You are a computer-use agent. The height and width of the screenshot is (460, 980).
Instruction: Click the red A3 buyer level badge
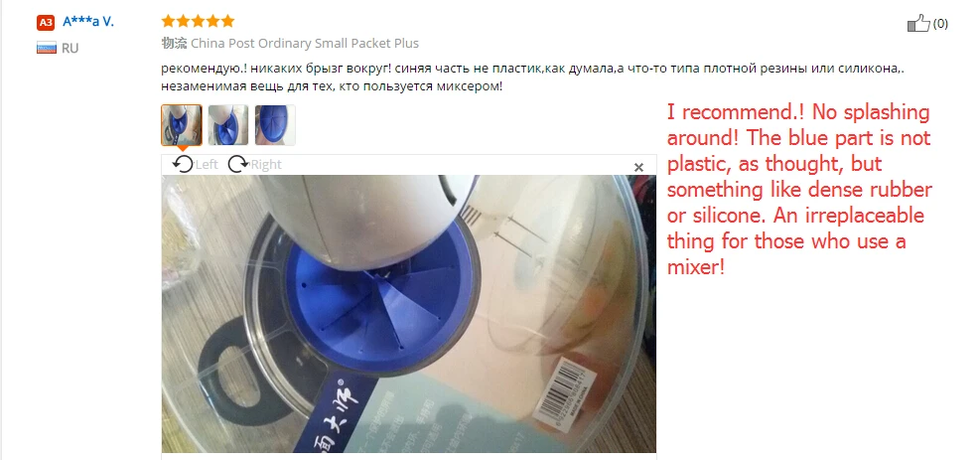click(x=46, y=23)
